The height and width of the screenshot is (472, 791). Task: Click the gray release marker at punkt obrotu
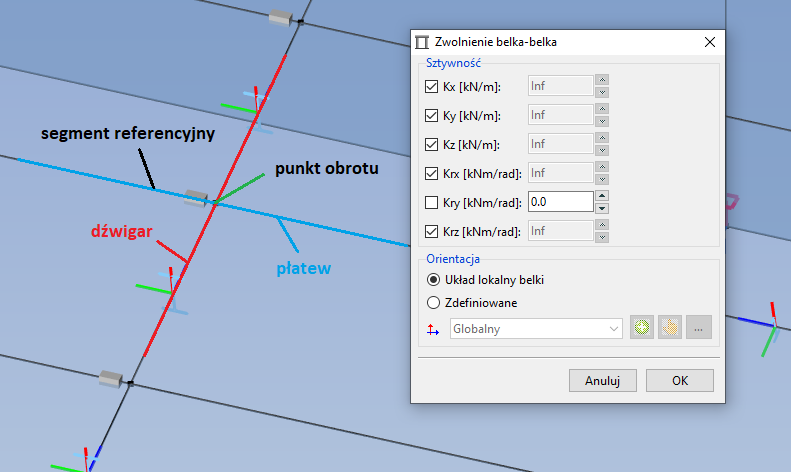pos(196,198)
